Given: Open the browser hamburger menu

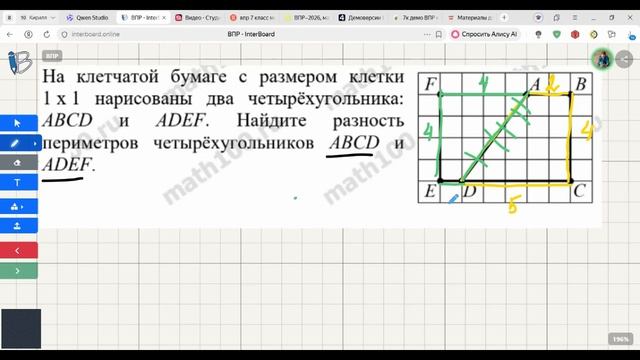Looking at the screenshot, I should [575, 18].
